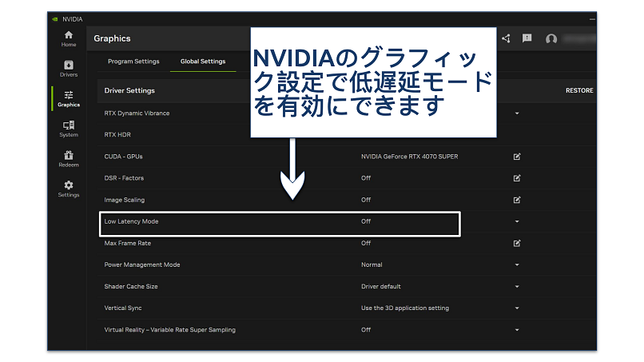644x362 pixels.
Task: Click the Low Latency Mode Off value
Action: coord(365,221)
